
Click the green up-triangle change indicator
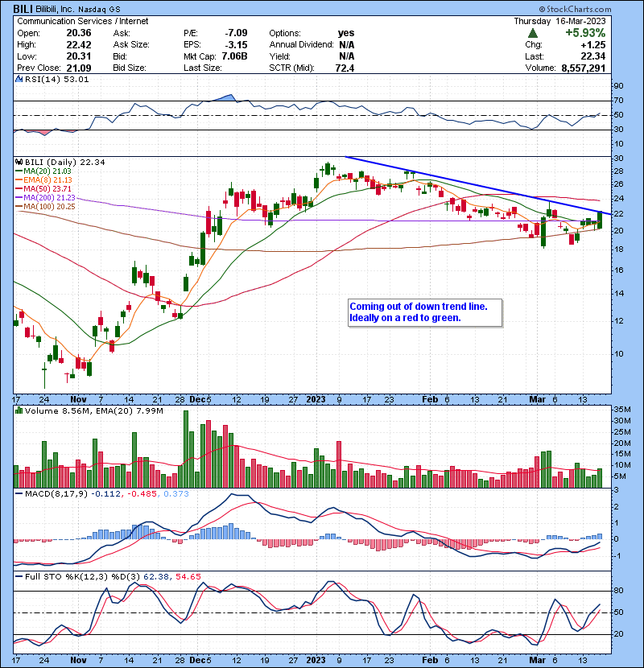click(532, 33)
